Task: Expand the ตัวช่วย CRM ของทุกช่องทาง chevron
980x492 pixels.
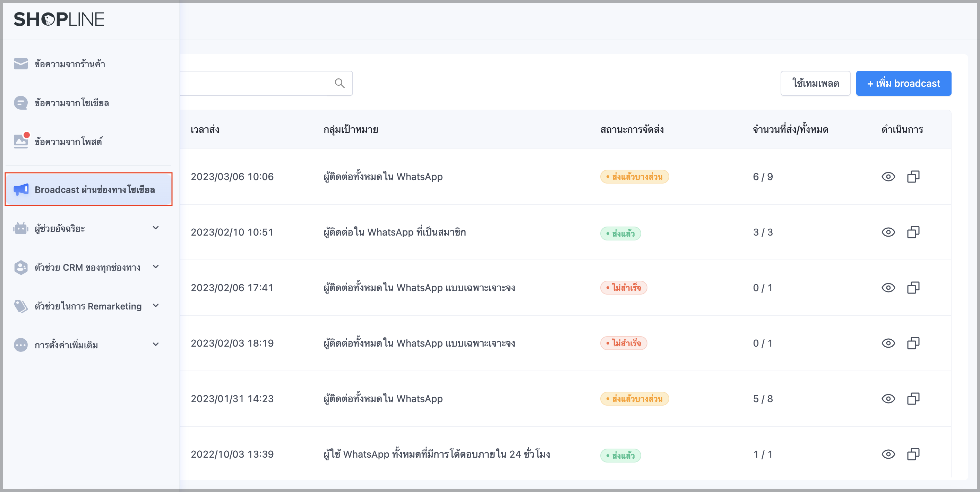Action: coord(156,267)
